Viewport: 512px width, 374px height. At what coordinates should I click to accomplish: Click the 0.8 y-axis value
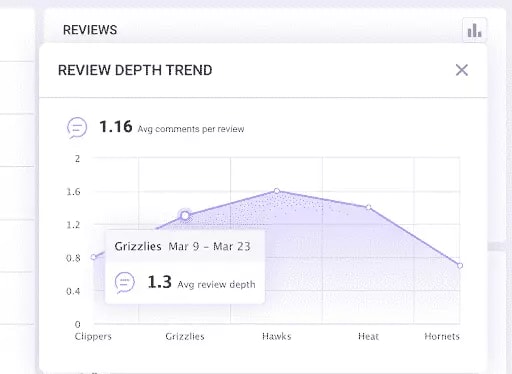click(73, 258)
